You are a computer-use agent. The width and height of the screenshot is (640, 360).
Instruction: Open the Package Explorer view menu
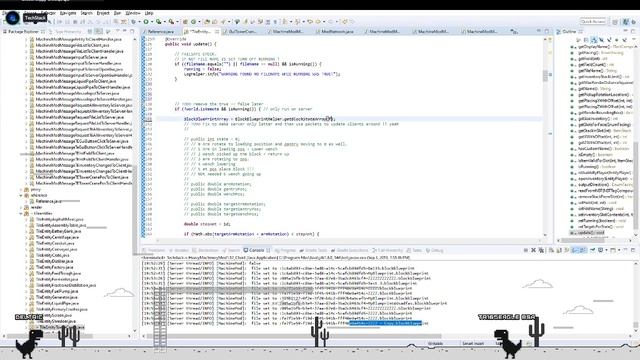tap(118, 31)
